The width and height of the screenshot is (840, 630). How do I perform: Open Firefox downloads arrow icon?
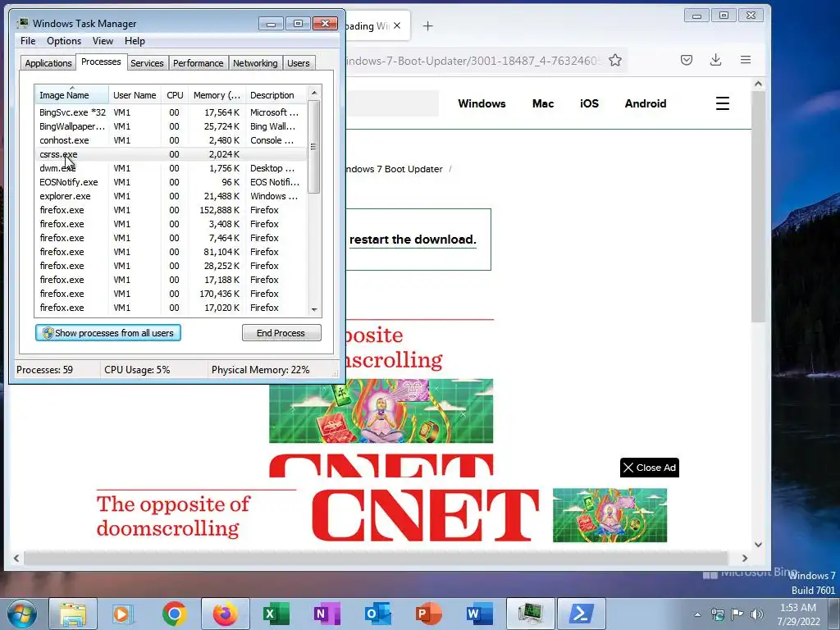[x=715, y=60]
